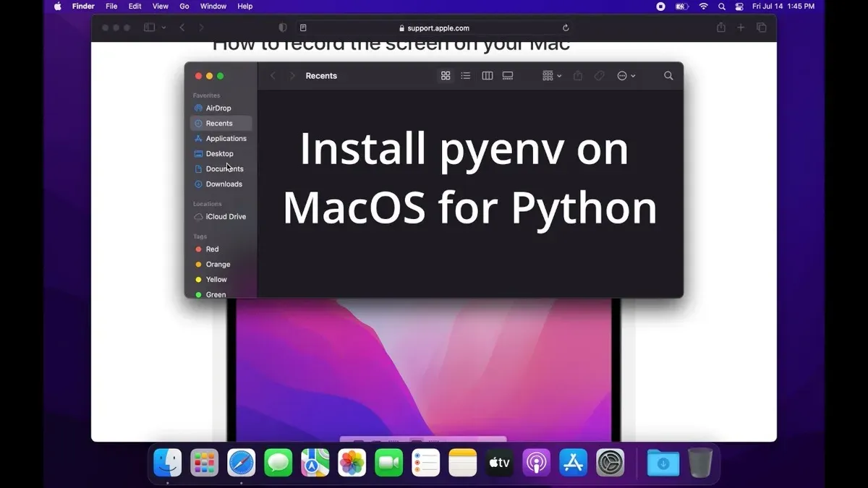The height and width of the screenshot is (488, 868).
Task: Click the Finder share icon
Action: [578, 76]
